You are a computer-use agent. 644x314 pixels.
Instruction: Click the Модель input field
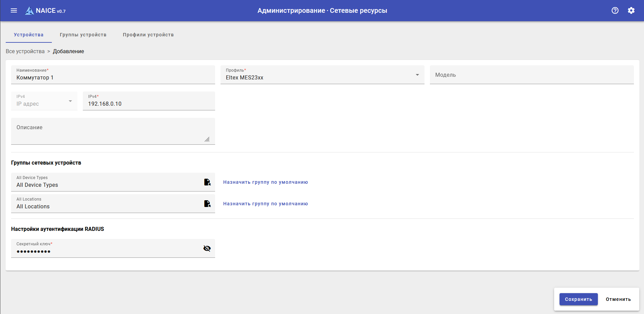point(531,75)
